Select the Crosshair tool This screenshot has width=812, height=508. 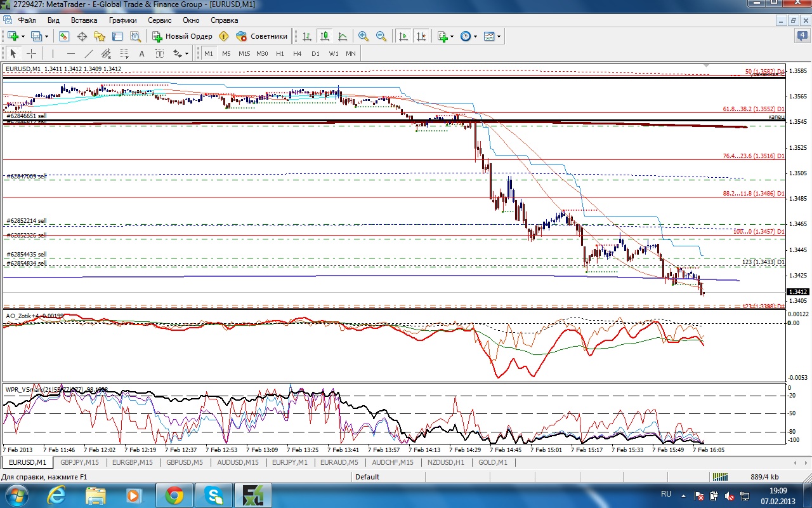[30, 54]
